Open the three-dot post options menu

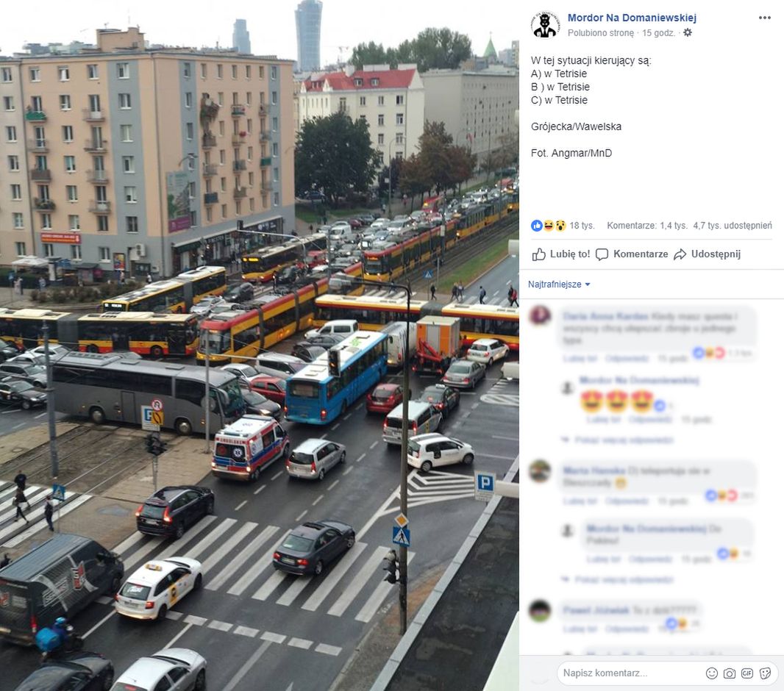tap(764, 18)
